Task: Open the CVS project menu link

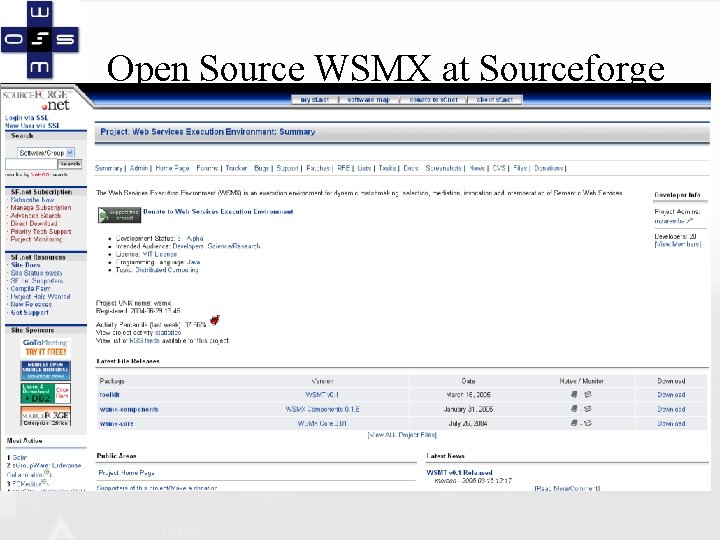Action: pos(499,168)
